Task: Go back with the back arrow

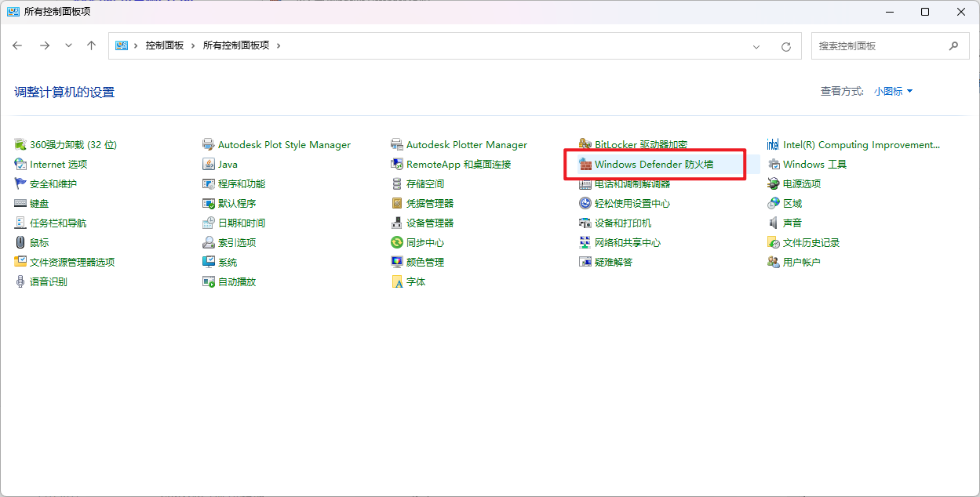Action: point(18,45)
